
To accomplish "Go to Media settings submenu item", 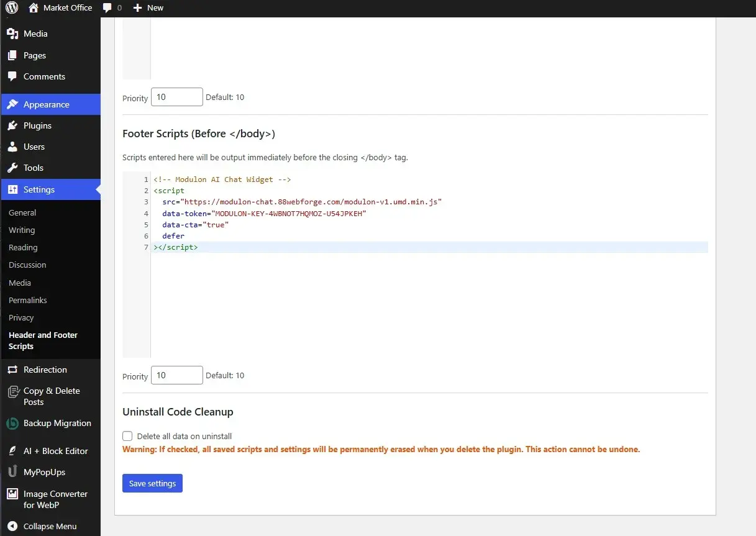I will 20,283.
